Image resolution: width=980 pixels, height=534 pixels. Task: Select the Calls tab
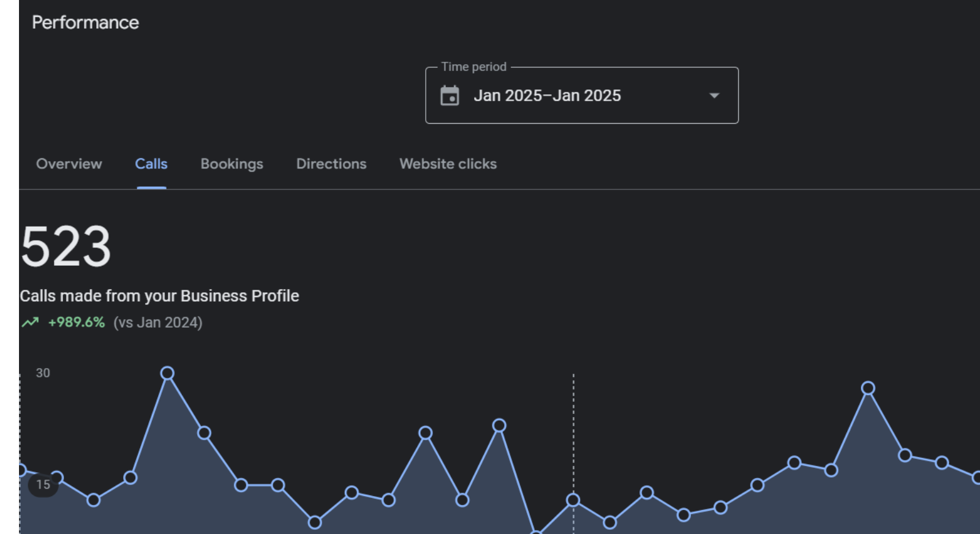click(151, 164)
